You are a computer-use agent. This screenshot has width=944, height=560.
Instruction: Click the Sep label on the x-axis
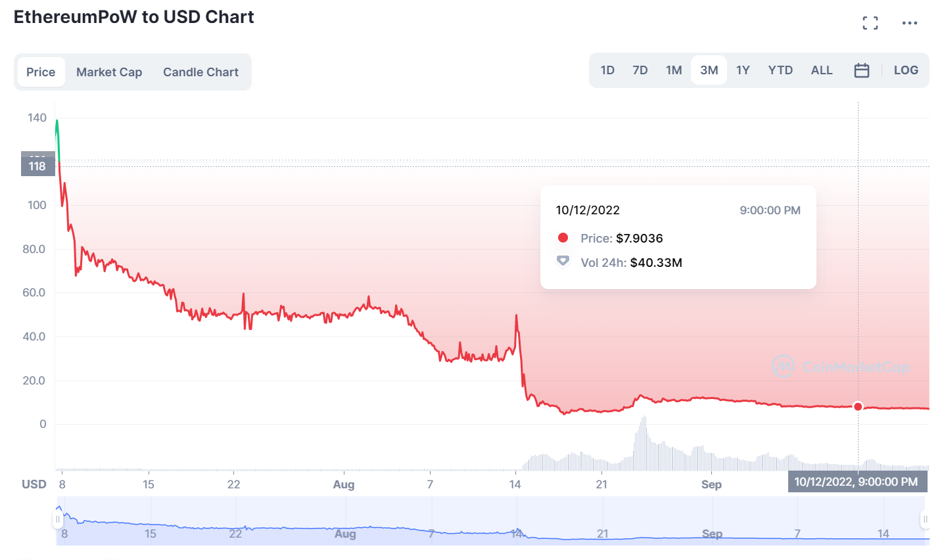pyautogui.click(x=711, y=484)
